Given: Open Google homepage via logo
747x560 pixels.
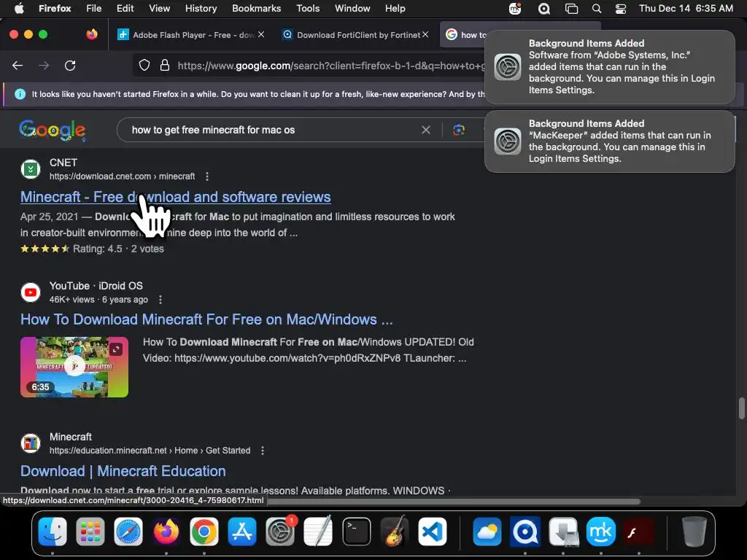Looking at the screenshot, I should [x=53, y=130].
